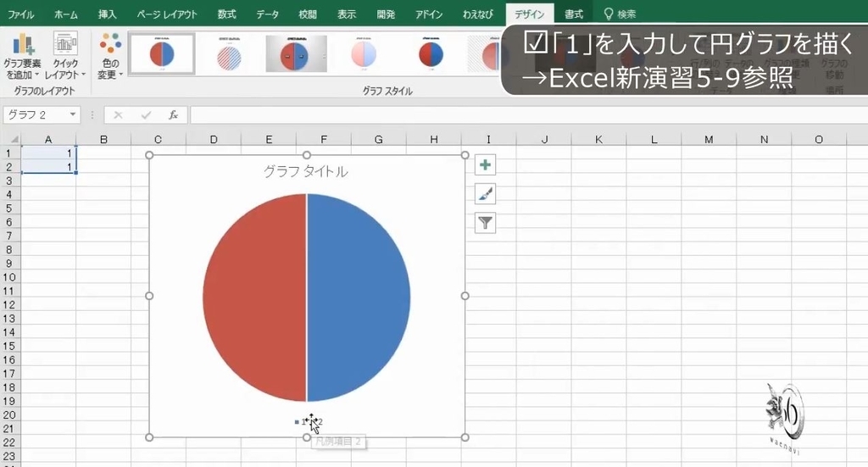Click the column O header
This screenshot has height=467, width=868.
[819, 140]
